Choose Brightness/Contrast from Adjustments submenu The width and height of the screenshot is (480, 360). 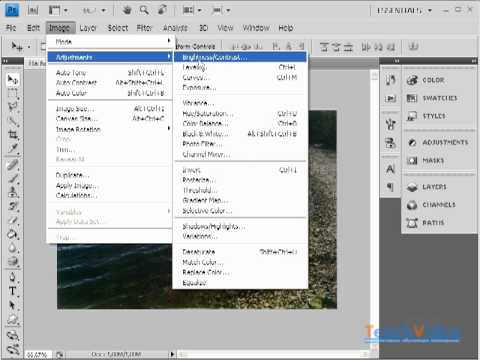[x=240, y=57]
